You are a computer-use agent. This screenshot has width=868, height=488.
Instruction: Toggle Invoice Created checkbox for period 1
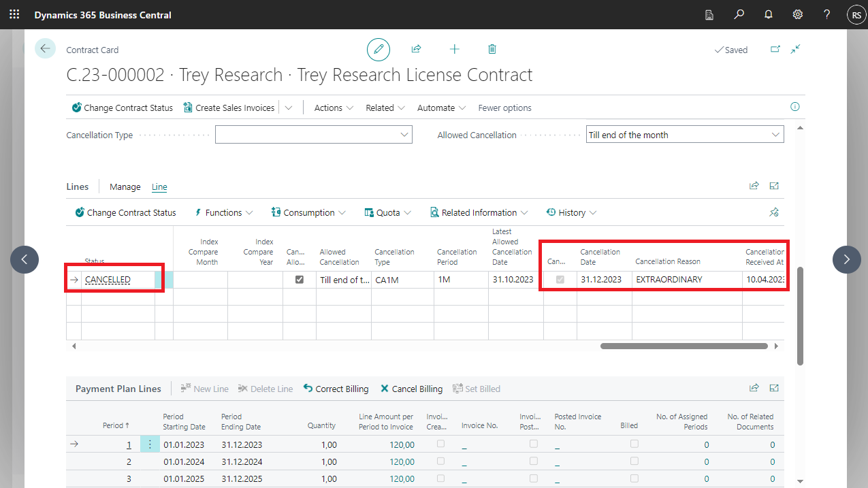pyautogui.click(x=440, y=444)
